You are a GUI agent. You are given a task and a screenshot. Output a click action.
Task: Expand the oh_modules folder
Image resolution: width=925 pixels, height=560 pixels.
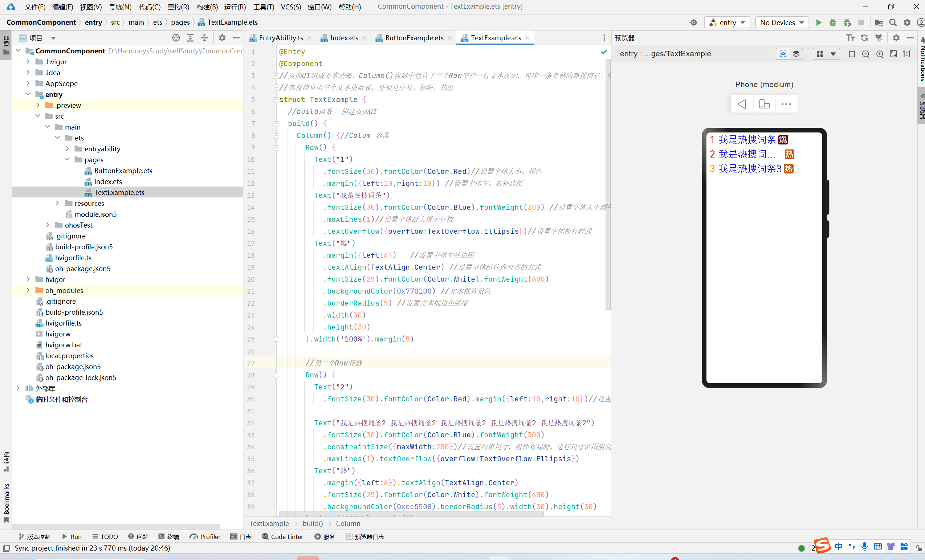pyautogui.click(x=28, y=290)
